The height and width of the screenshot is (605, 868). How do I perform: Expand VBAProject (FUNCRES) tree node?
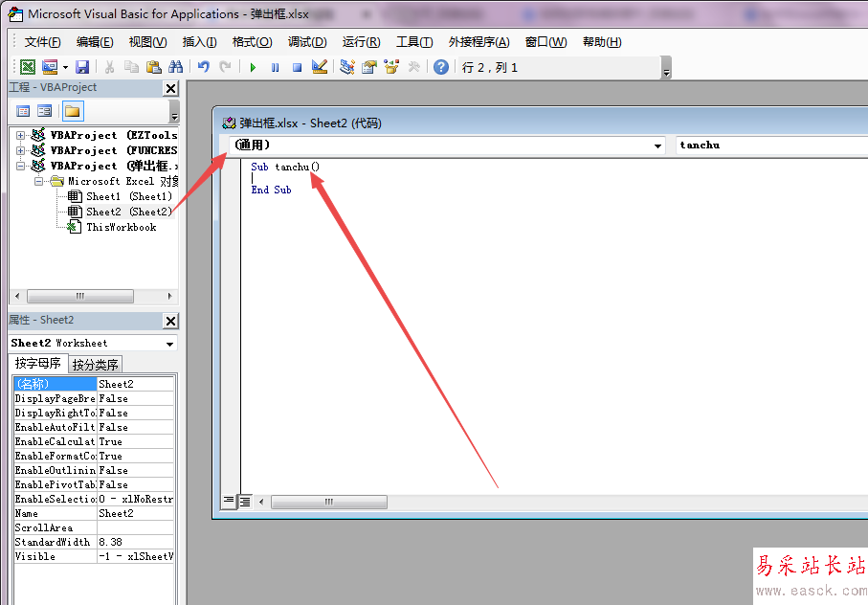click(x=20, y=150)
